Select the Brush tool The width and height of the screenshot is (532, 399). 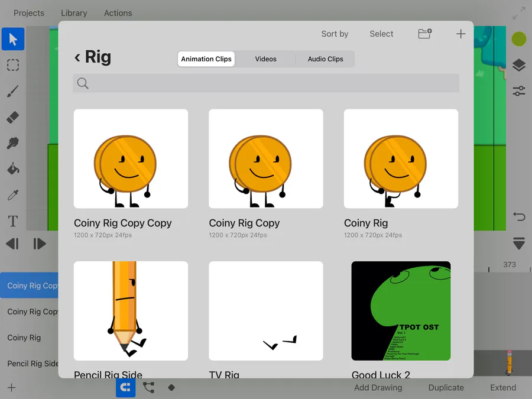(x=13, y=91)
